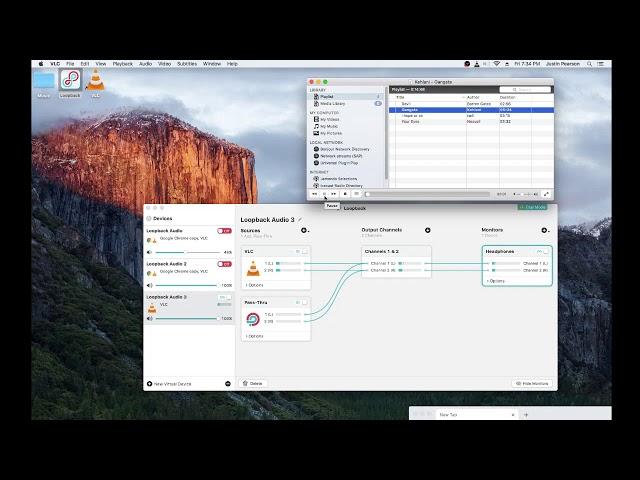Click speaker icon of Loopback Audio device
Screen dimensions: 640x480
tap(149, 252)
